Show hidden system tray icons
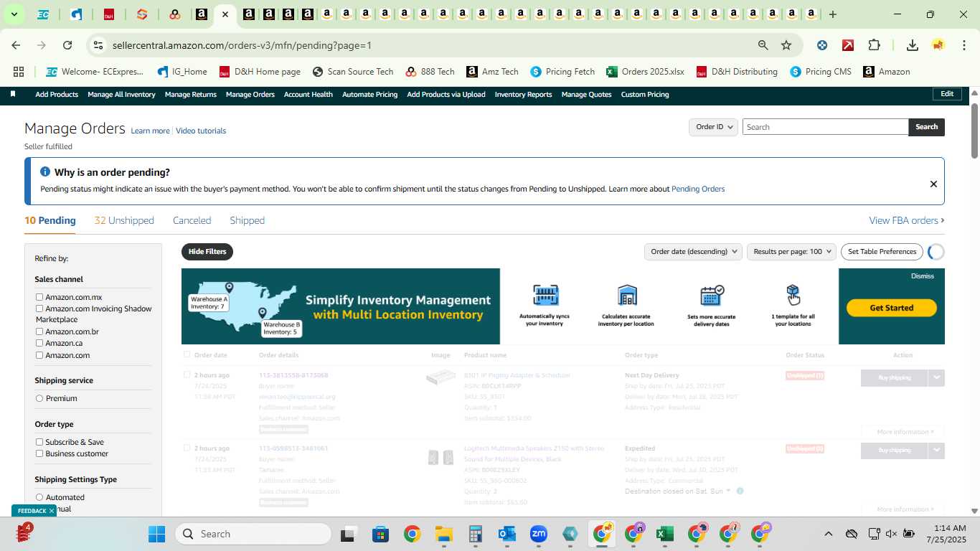This screenshot has width=980, height=551. pyautogui.click(x=828, y=534)
